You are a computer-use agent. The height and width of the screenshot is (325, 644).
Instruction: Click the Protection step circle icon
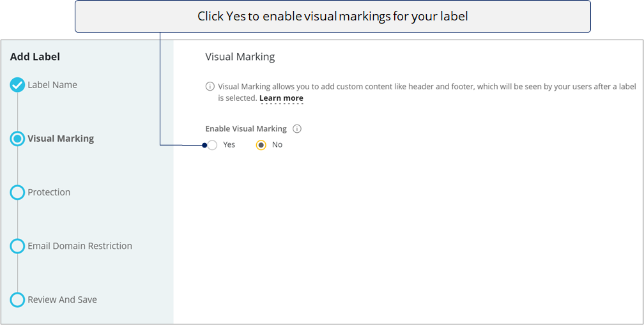click(x=17, y=192)
